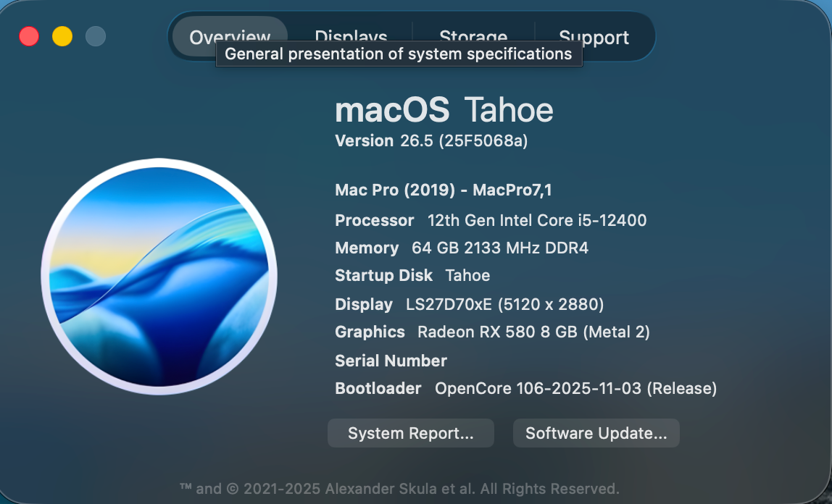This screenshot has width=832, height=504.
Task: Click the Radeon RX 580 8 GB value
Action: click(533, 332)
